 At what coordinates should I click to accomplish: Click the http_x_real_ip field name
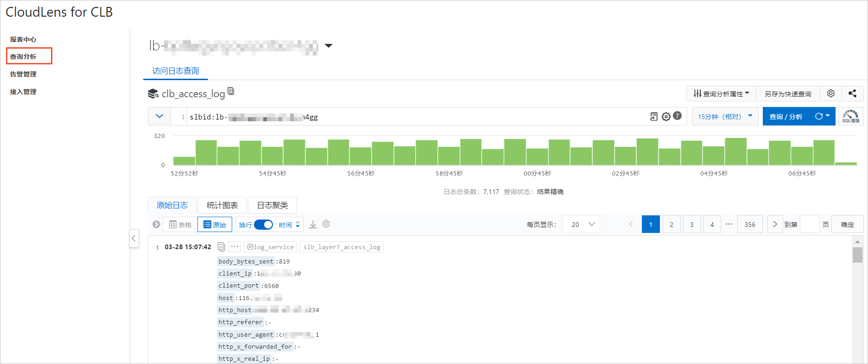pos(244,358)
